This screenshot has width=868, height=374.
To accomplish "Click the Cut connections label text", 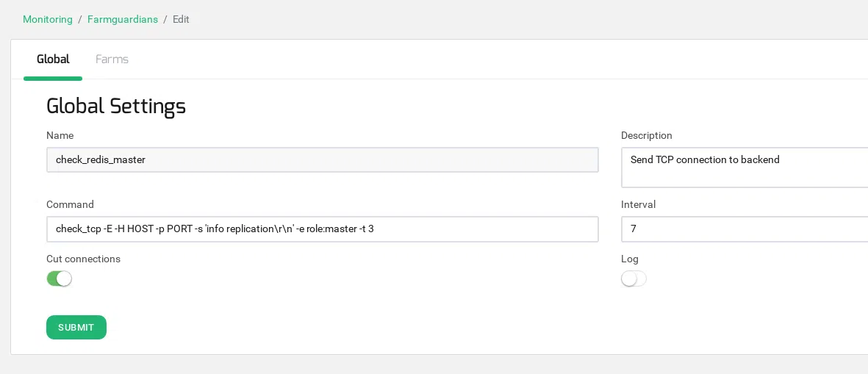I will [x=83, y=259].
